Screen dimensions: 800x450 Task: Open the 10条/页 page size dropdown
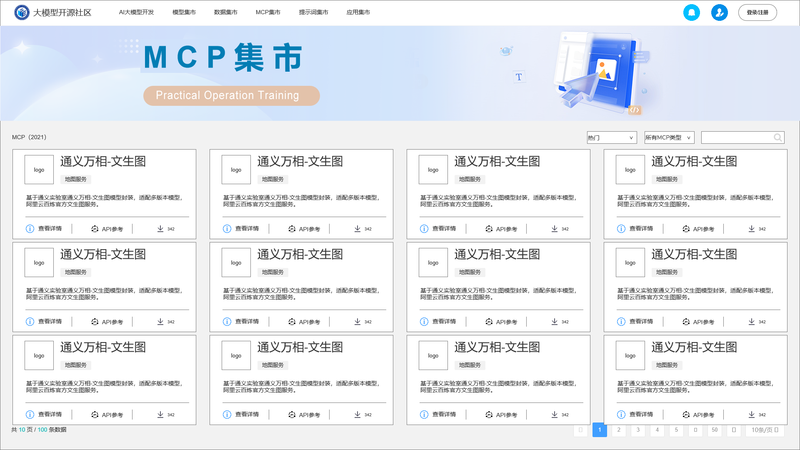tap(765, 430)
